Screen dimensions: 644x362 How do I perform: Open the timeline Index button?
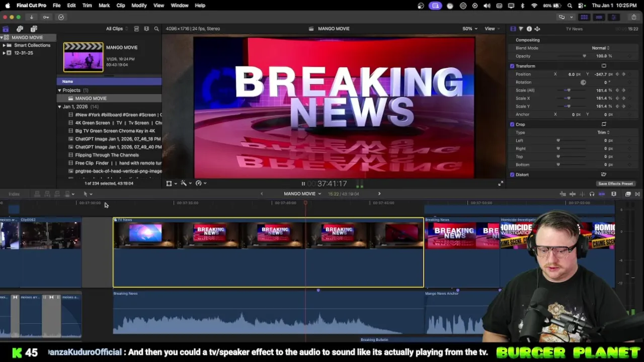coord(14,194)
